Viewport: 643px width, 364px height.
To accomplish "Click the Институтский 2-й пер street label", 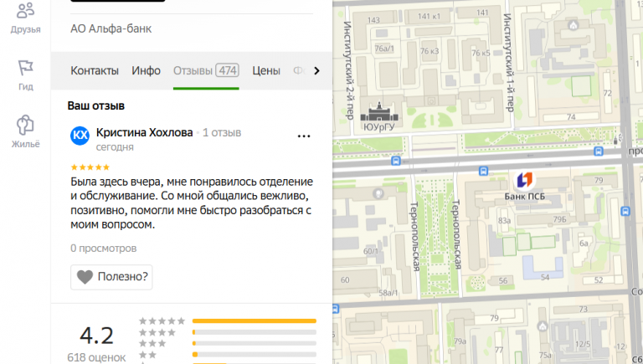I will coord(348,70).
